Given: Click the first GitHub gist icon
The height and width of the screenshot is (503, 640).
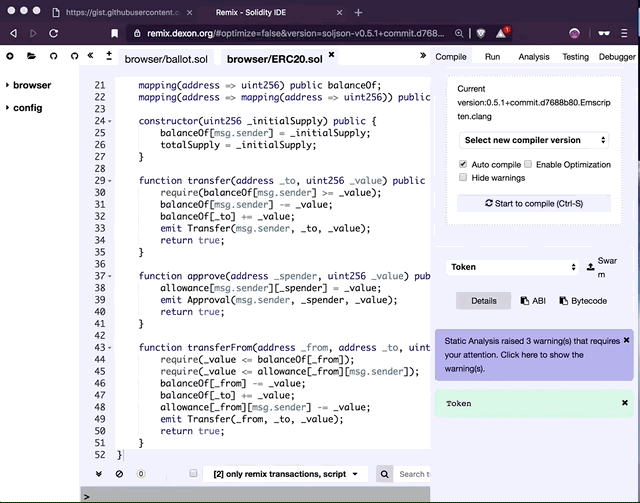Looking at the screenshot, I should (53, 56).
